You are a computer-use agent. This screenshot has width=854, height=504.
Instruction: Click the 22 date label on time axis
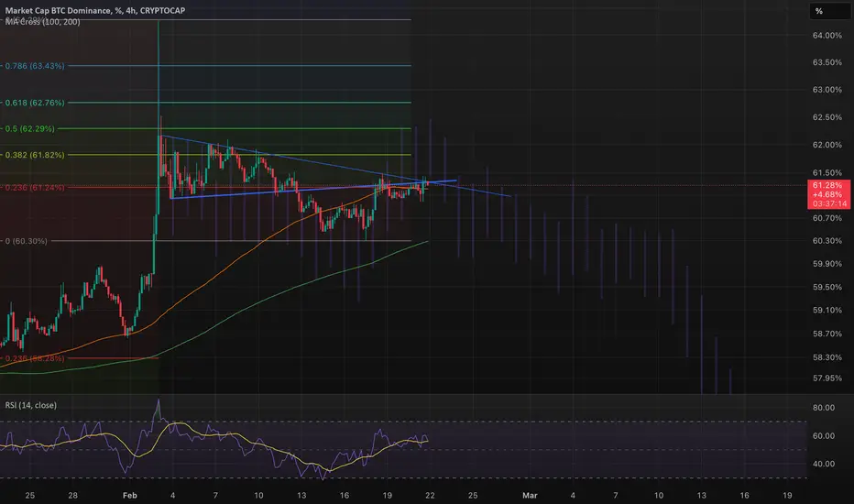point(430,495)
